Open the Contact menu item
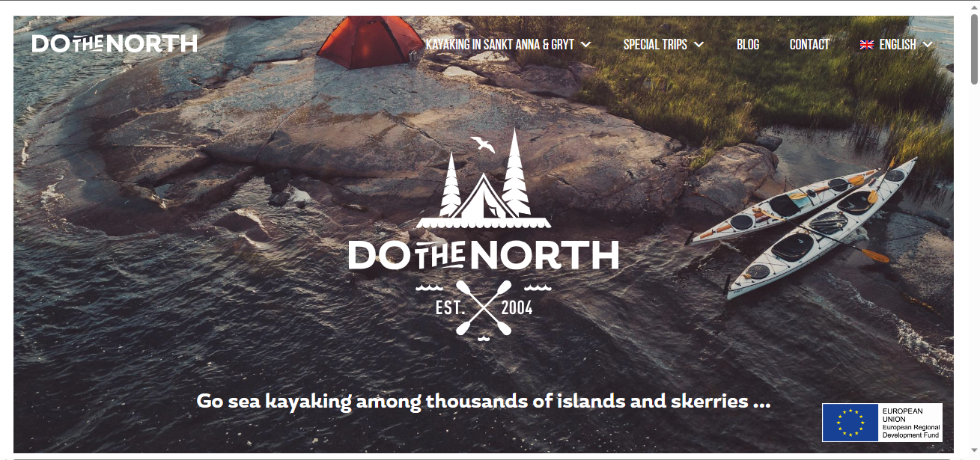This screenshot has width=980, height=460. tap(809, 45)
